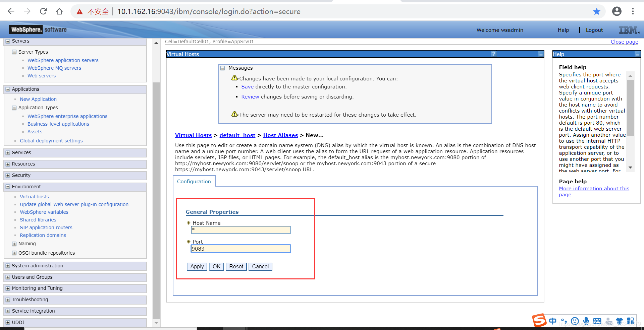
Task: Expand Monitoring and Tuning section
Action: (8, 288)
